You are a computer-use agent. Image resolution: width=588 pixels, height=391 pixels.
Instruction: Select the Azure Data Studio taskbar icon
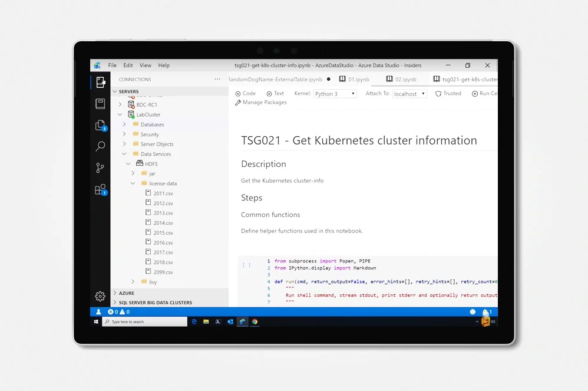(x=243, y=321)
